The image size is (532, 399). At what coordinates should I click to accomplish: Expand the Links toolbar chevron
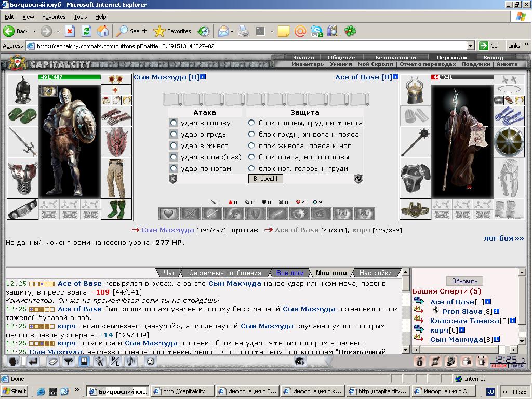point(527,45)
